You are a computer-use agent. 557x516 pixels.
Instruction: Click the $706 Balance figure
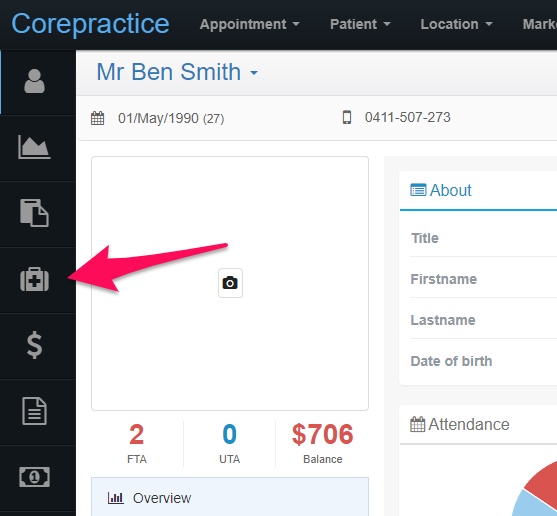[322, 443]
